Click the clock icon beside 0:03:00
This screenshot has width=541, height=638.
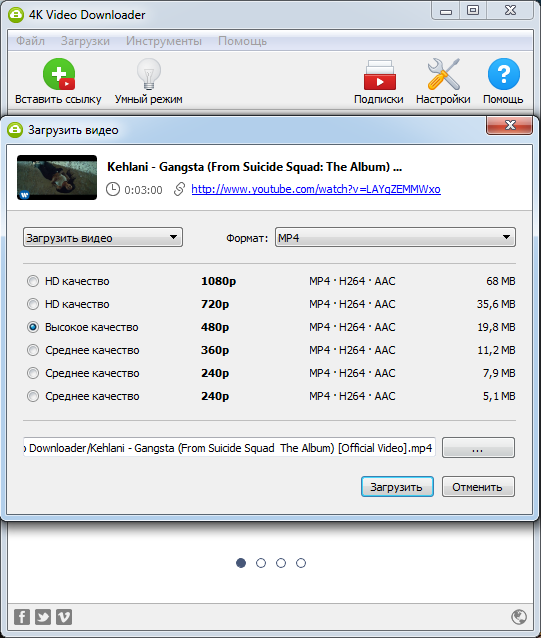[113, 189]
